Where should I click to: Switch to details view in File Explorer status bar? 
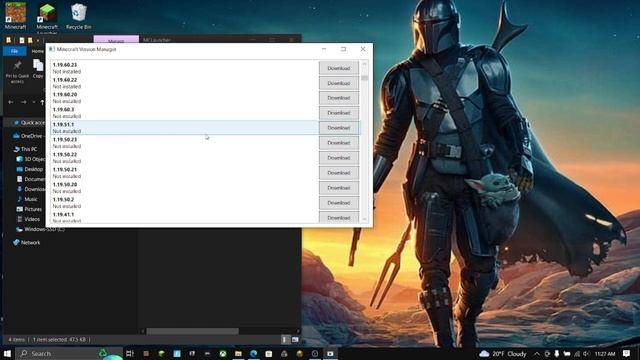click(x=284, y=340)
